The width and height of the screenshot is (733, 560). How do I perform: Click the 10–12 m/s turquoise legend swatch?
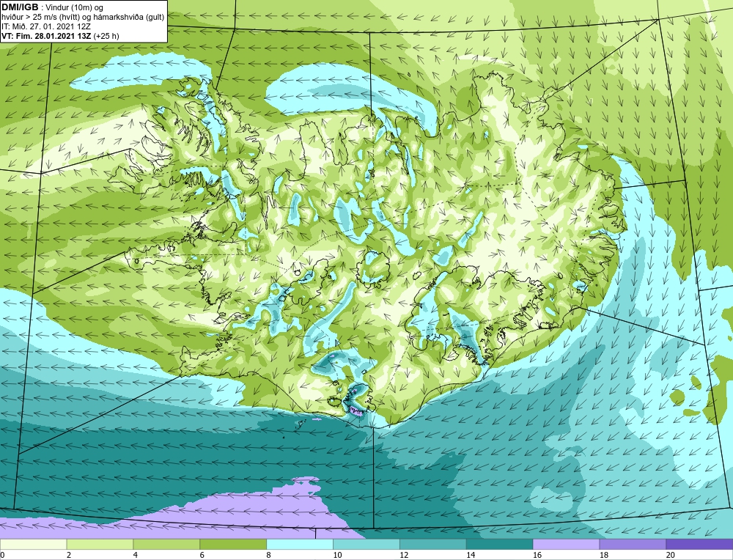click(366, 544)
